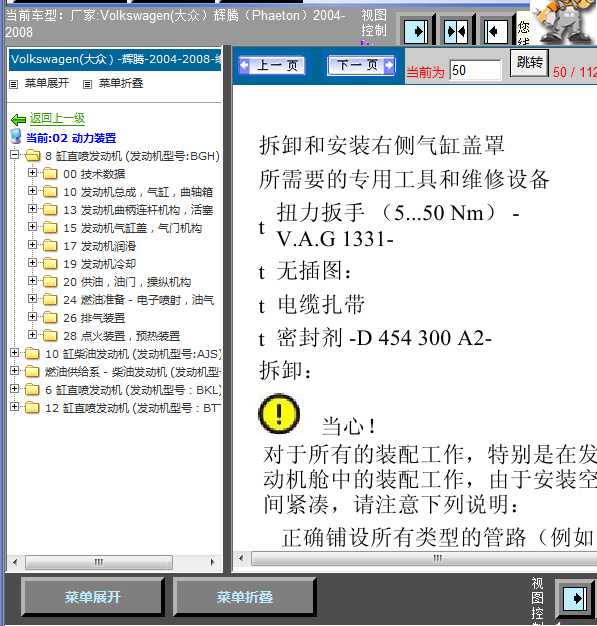Expand 28 点火装置，预热装置
This screenshot has width=597, height=626.
coord(32,335)
